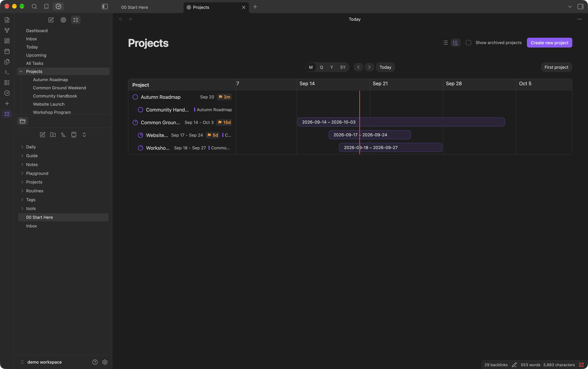Enable Show archived projects checkbox

point(468,43)
